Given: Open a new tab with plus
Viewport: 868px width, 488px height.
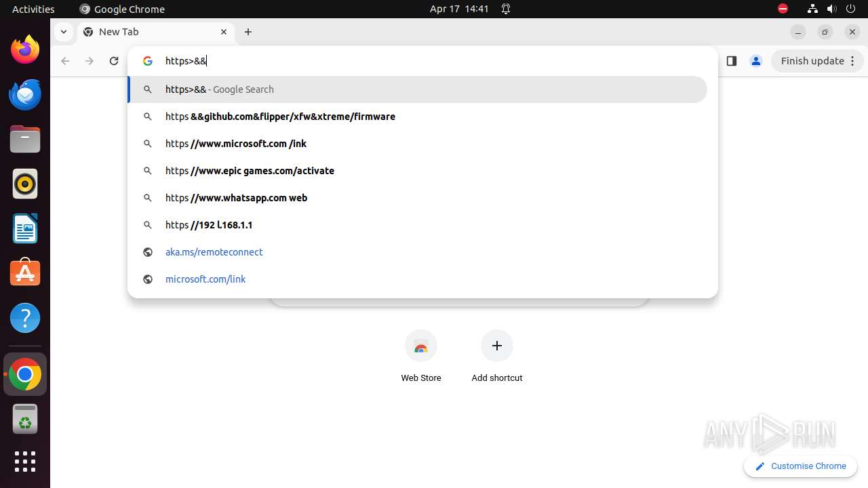Looking at the screenshot, I should pyautogui.click(x=248, y=32).
